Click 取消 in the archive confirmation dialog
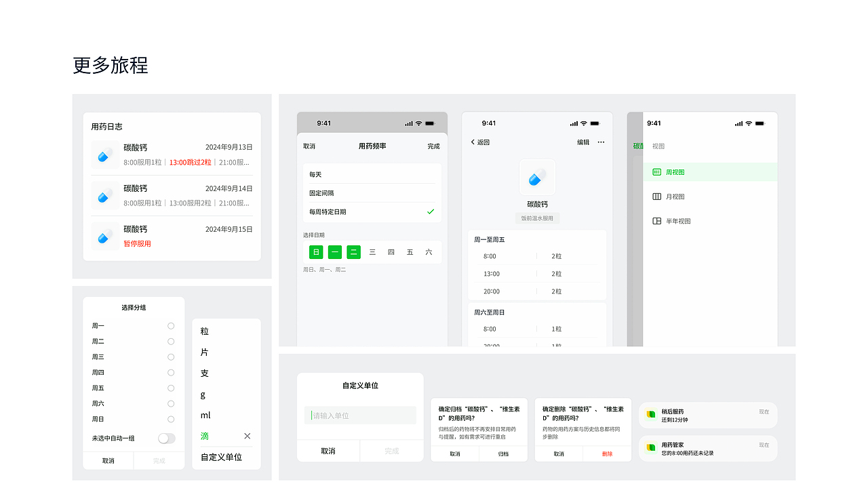The width and height of the screenshot is (868, 488). coord(455,454)
